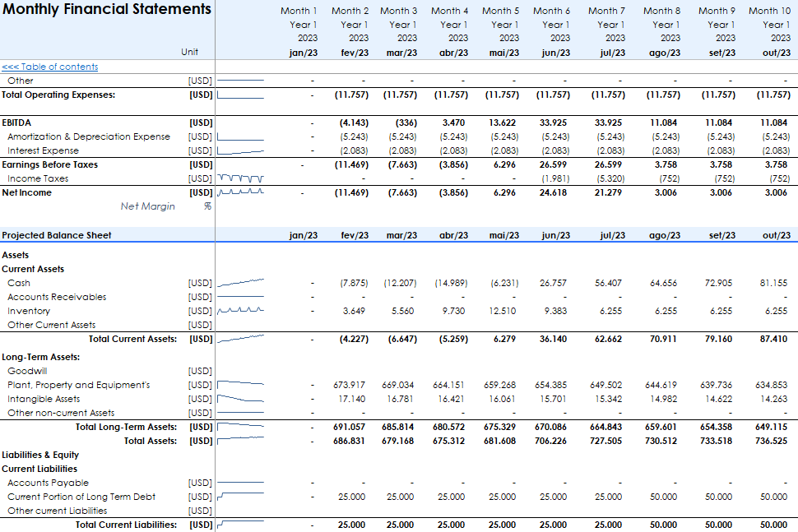The image size is (798, 532).
Task: Click the Accounts Payable row label
Action: (48, 483)
